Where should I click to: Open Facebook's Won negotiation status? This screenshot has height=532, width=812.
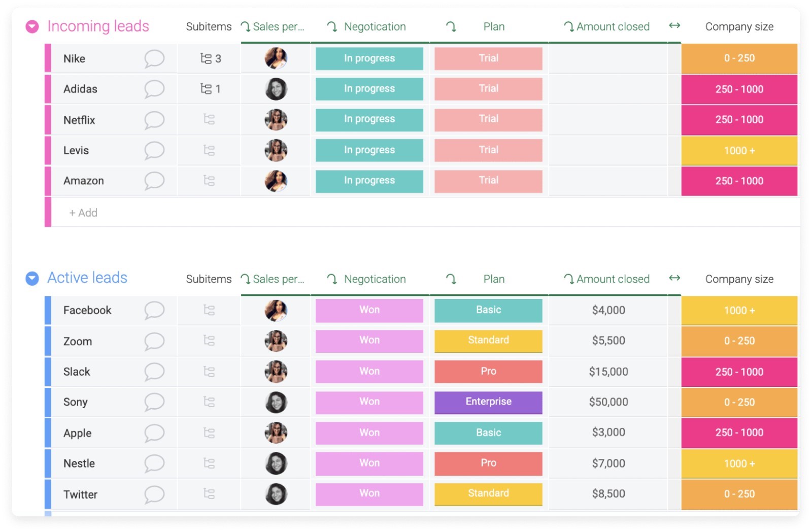(x=369, y=310)
